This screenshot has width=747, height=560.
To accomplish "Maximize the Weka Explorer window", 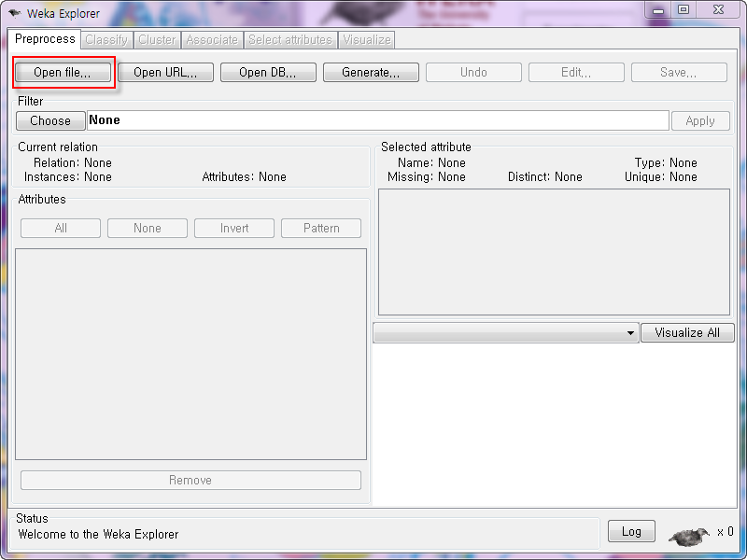I will click(684, 10).
